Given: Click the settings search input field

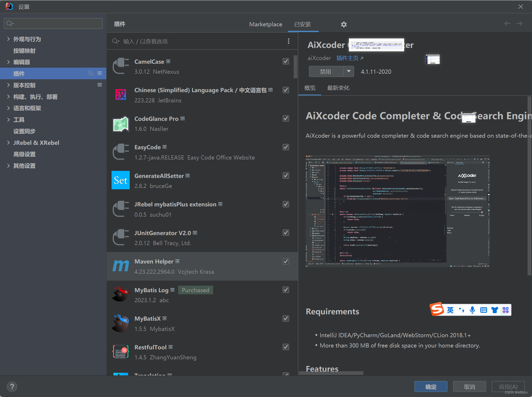Looking at the screenshot, I should pyautogui.click(x=53, y=23).
